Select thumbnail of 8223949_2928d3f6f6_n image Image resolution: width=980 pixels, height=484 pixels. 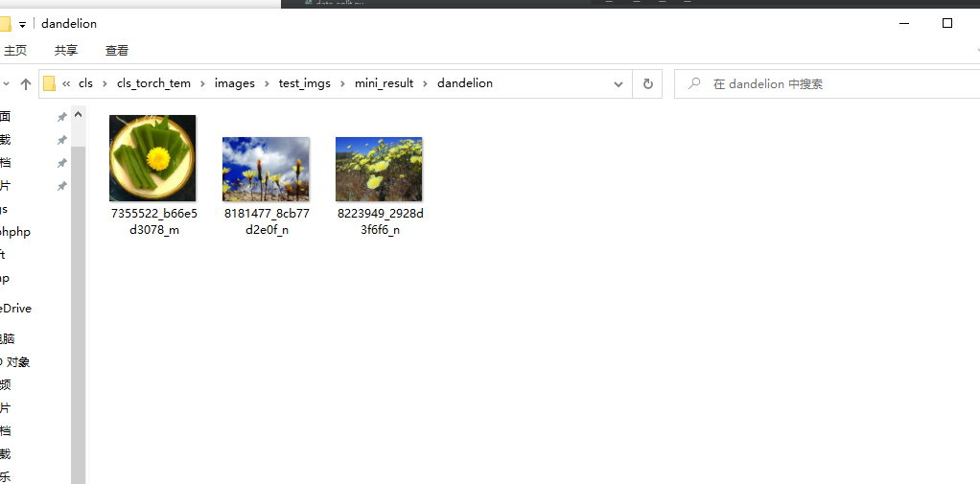[x=379, y=169]
